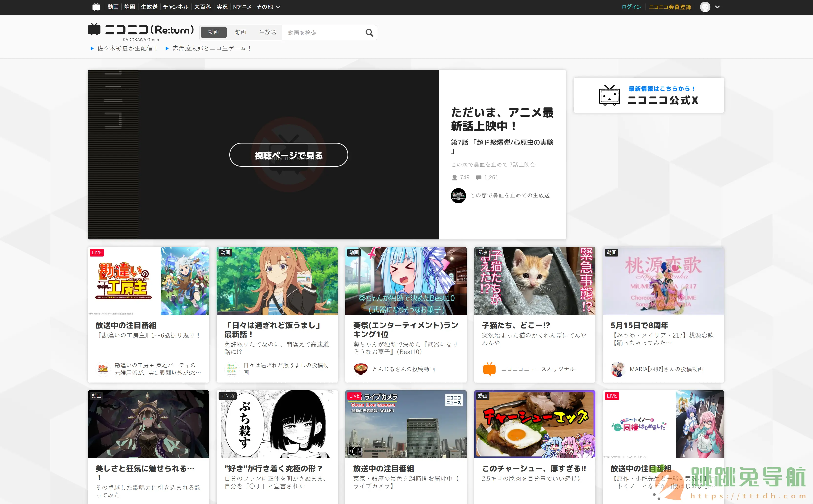
Task: Click the ニコニコ会員登録 link
Action: pyautogui.click(x=670, y=7)
